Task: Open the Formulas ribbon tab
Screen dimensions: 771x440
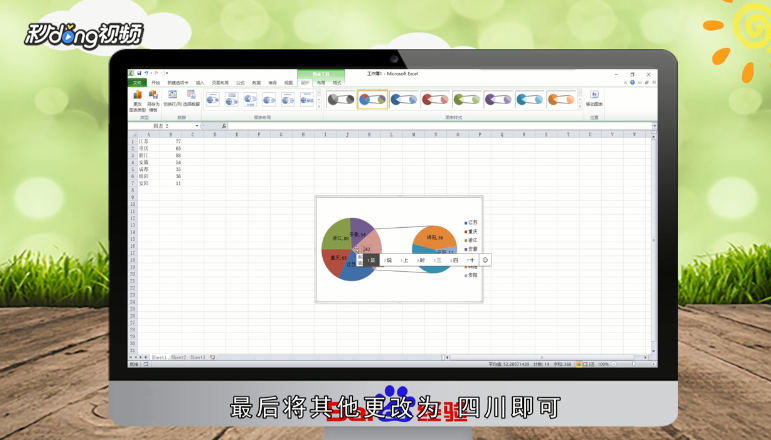Action: pyautogui.click(x=240, y=83)
